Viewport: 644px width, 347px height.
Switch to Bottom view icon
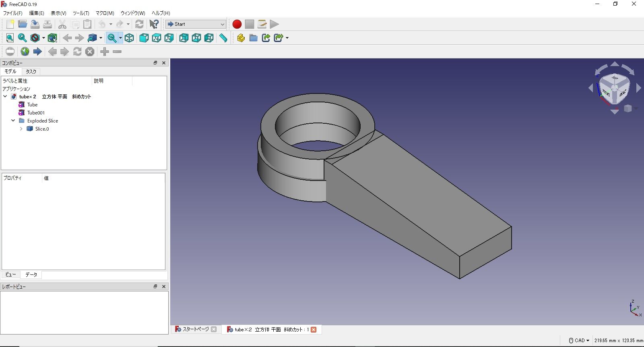[196, 38]
